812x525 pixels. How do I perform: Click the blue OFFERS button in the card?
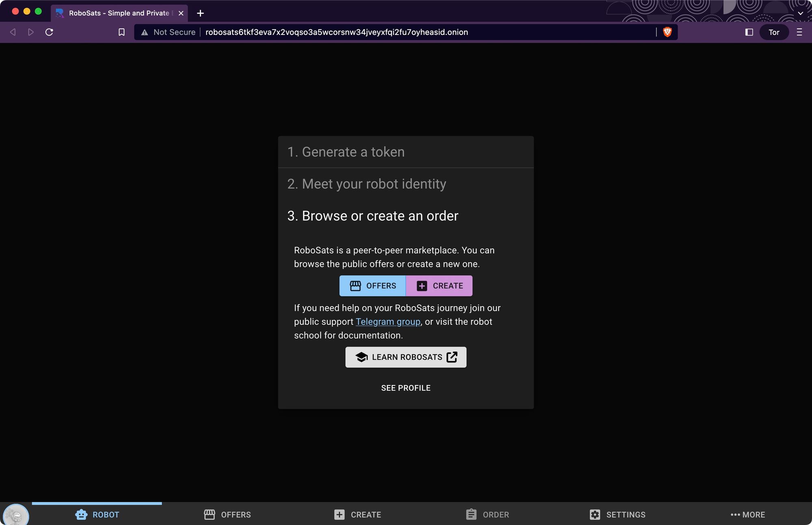[x=373, y=286]
